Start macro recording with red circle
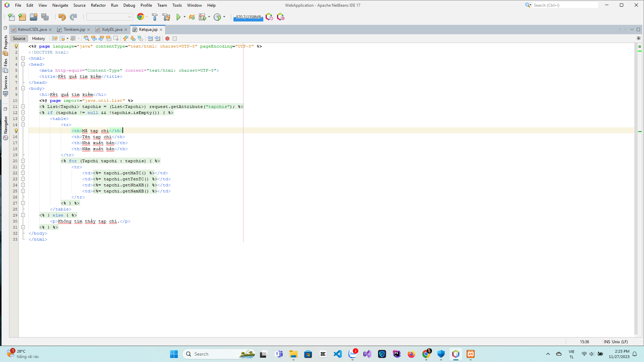The image size is (644, 362). pyautogui.click(x=167, y=39)
